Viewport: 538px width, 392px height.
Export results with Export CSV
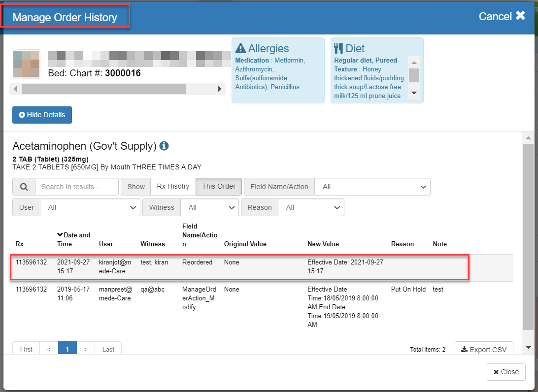pos(483,349)
